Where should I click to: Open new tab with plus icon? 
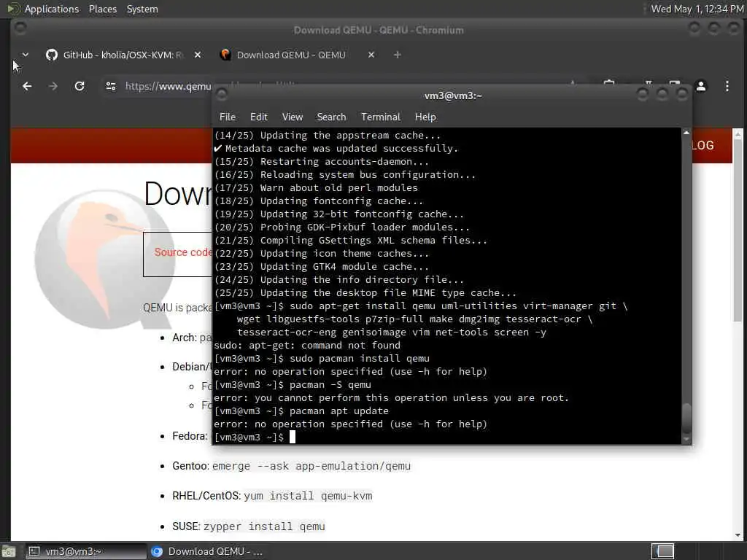398,55
